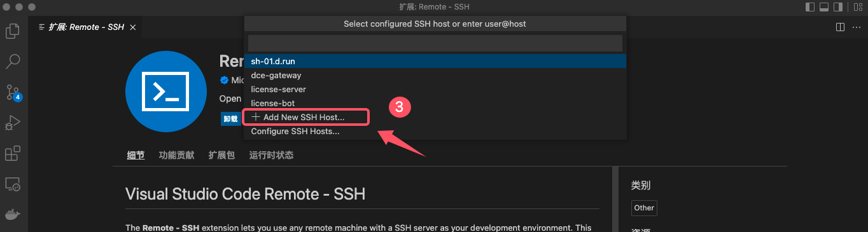Viewport: 868px width, 232px height.
Task: Open the Docker view icon
Action: [13, 214]
